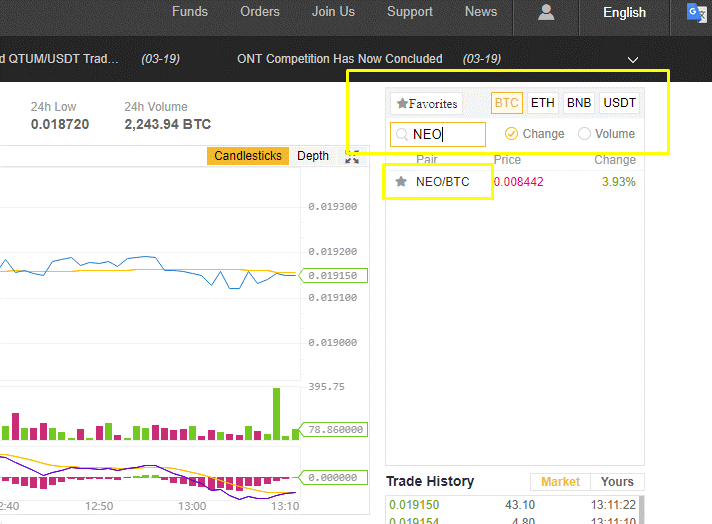Switch to the USDT market tab
Screen dimensions: 712x524
(x=619, y=103)
